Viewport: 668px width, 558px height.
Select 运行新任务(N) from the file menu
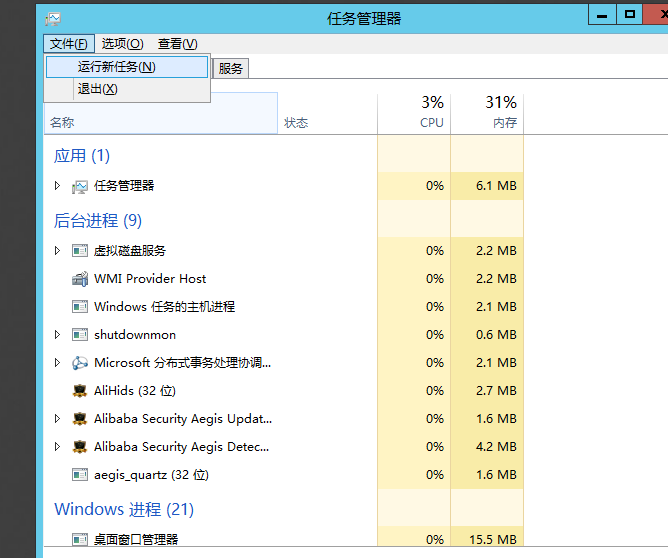coord(117,67)
